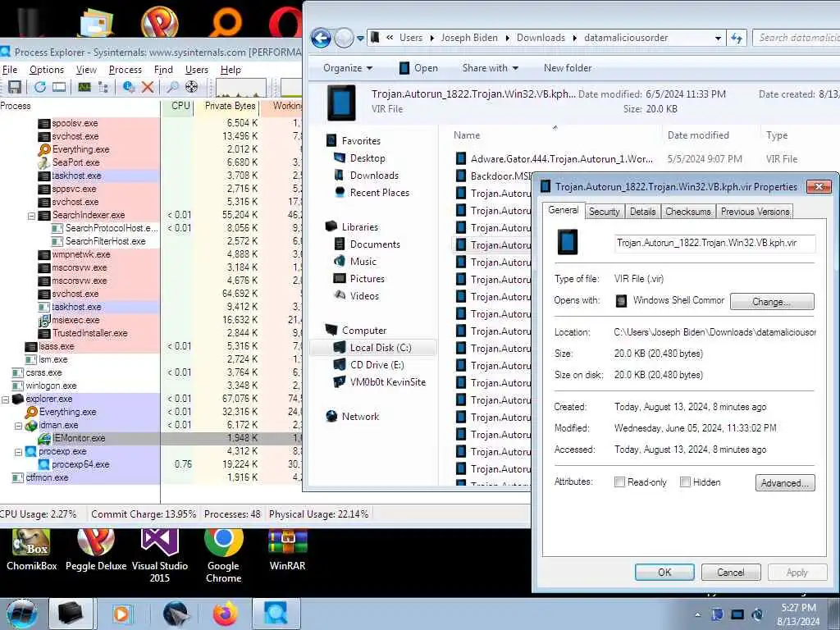The image size is (840, 630).
Task: Collapse the SearchIndexer.exe tree node
Action: tap(31, 216)
